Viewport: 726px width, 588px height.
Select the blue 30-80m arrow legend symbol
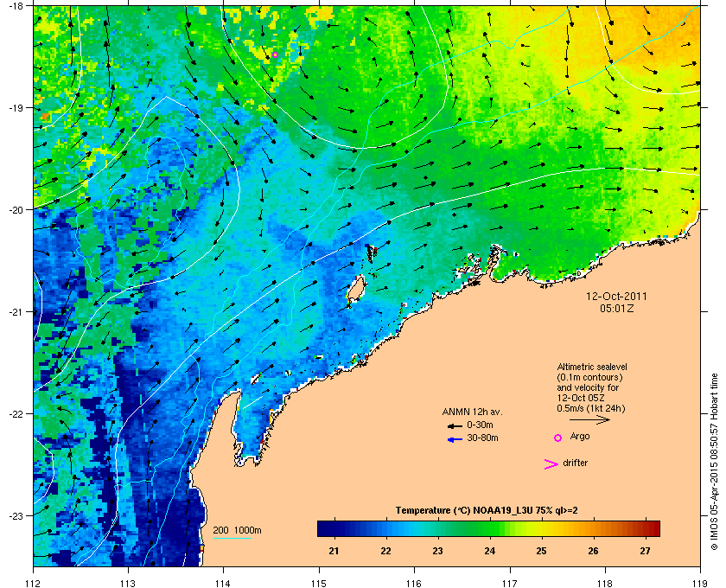(x=455, y=439)
